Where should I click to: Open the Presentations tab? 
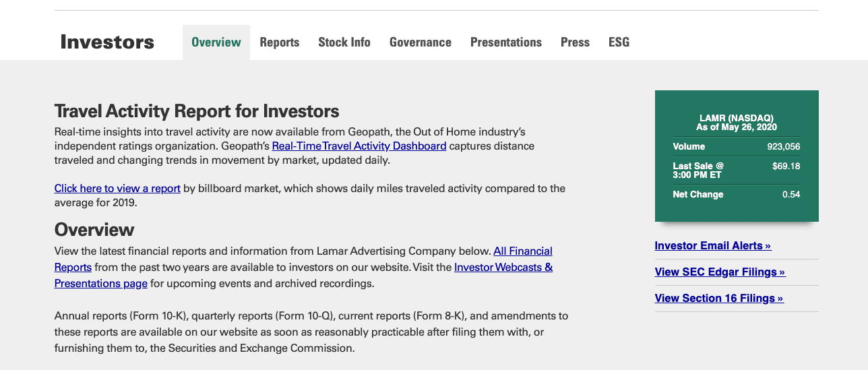coord(505,42)
